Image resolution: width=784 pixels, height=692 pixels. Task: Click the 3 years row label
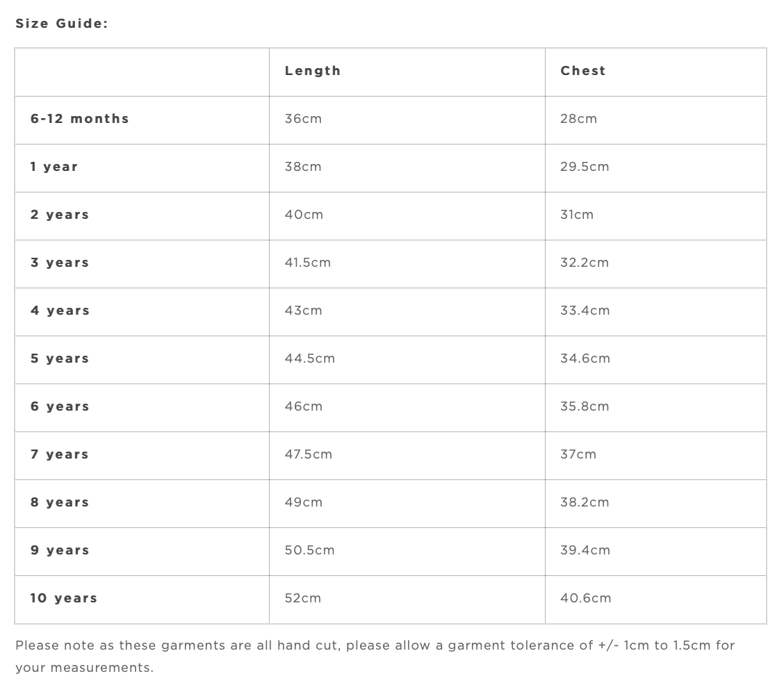click(60, 263)
